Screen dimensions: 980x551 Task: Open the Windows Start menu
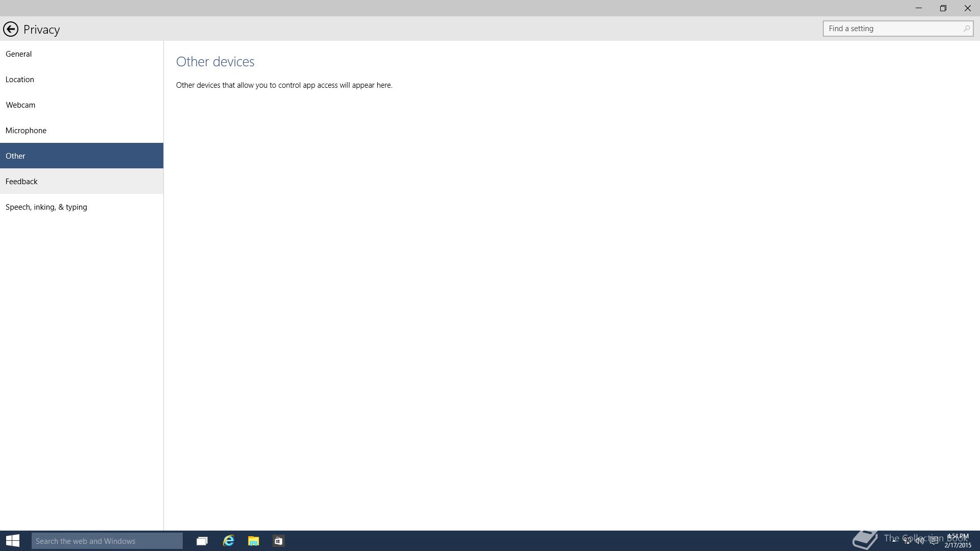(x=13, y=541)
